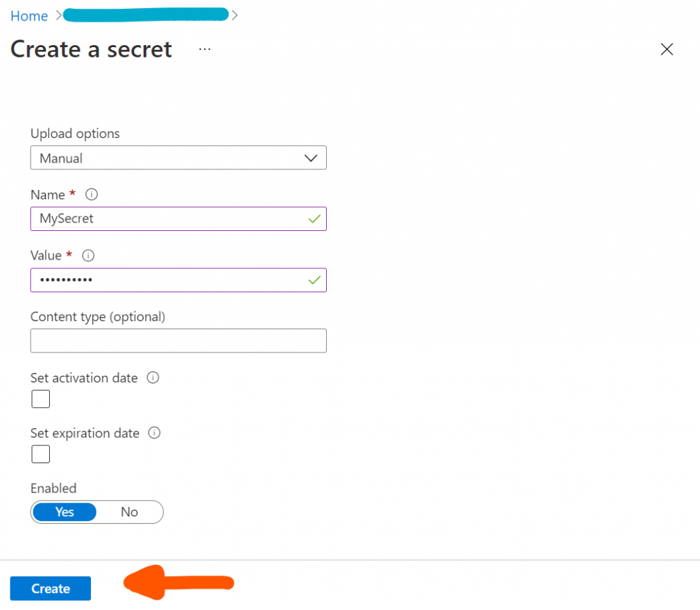Open the redacted breadcrumb resource link

tap(146, 15)
